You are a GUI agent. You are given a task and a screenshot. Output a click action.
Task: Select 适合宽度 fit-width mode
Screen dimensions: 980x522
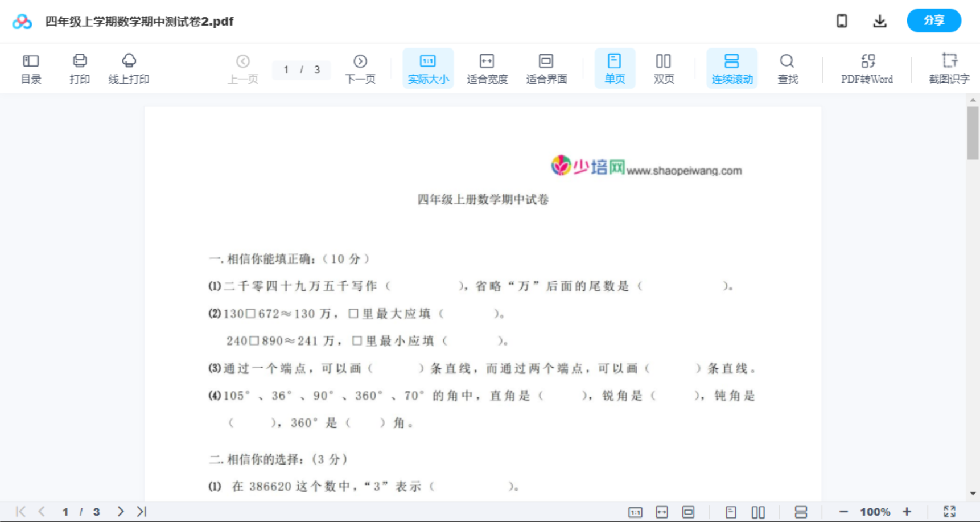click(487, 68)
